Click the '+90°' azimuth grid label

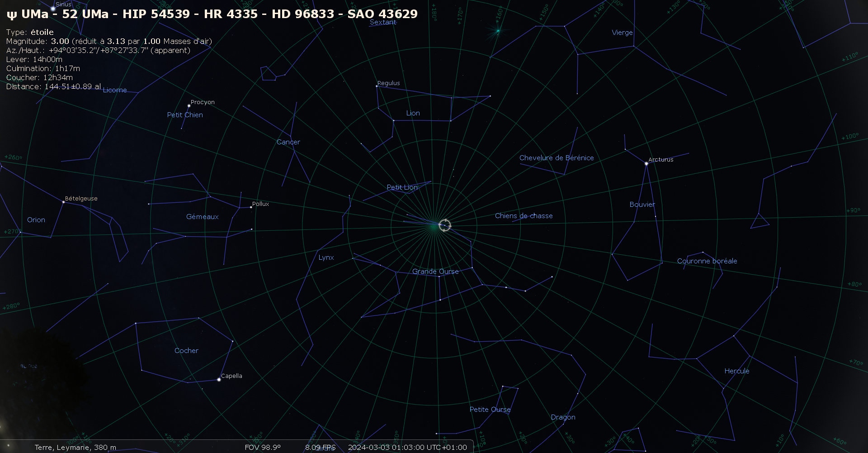click(x=853, y=210)
